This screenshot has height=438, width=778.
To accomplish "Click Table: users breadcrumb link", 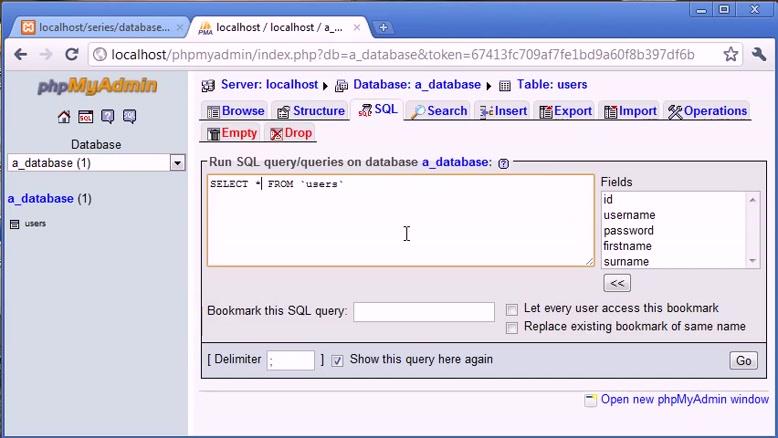I will (552, 85).
